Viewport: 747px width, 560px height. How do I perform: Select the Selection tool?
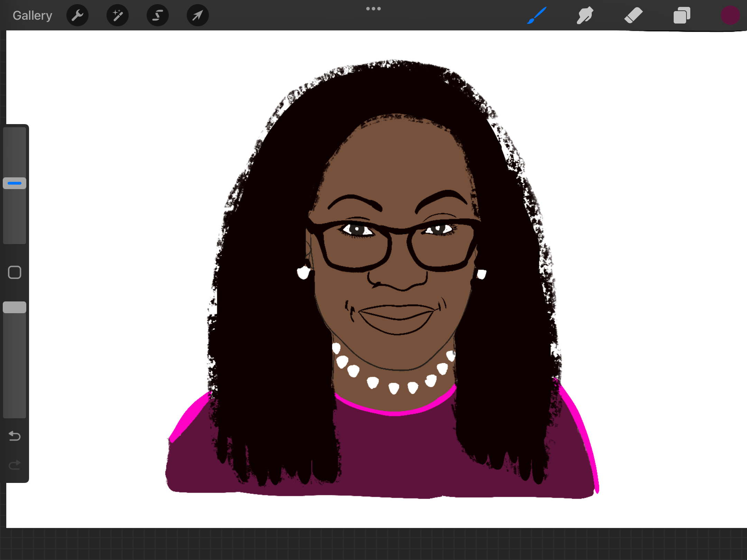tap(157, 15)
